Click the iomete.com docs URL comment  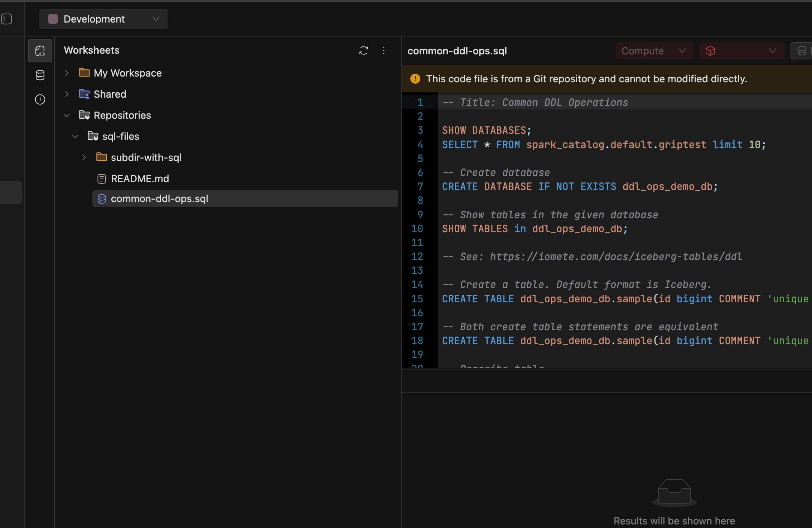tap(616, 256)
